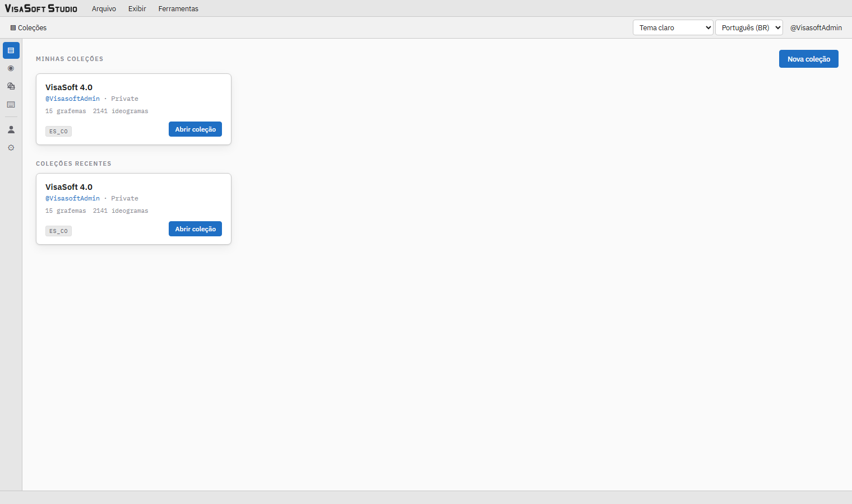Open the Ferramentas menu
The width and height of the screenshot is (852, 504).
click(x=178, y=9)
